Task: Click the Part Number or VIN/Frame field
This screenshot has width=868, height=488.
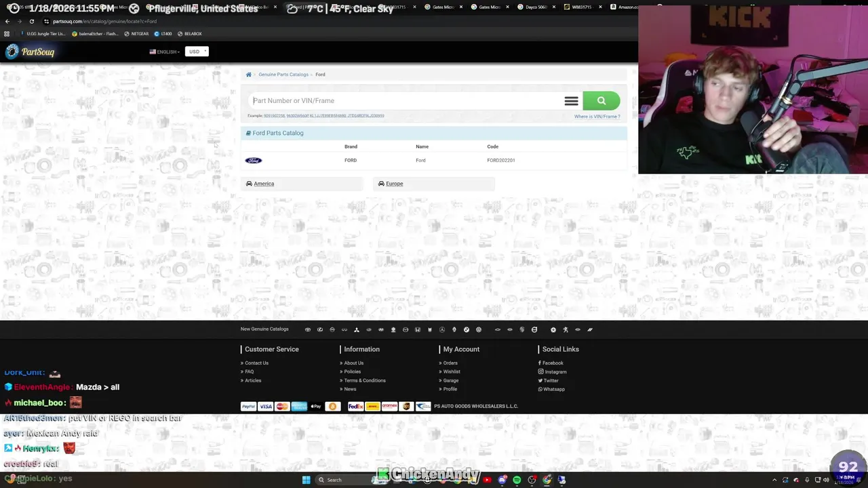Action: click(x=404, y=101)
